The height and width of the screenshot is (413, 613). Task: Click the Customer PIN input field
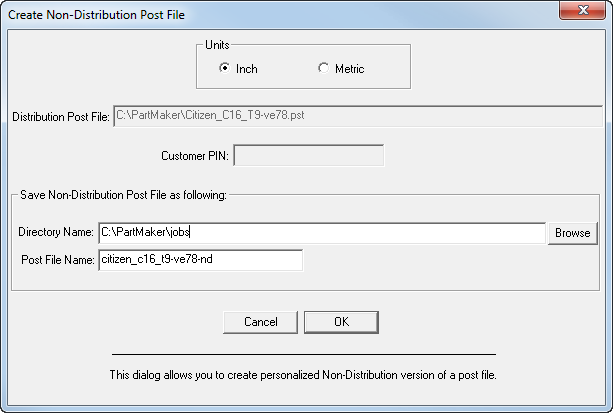pos(308,156)
